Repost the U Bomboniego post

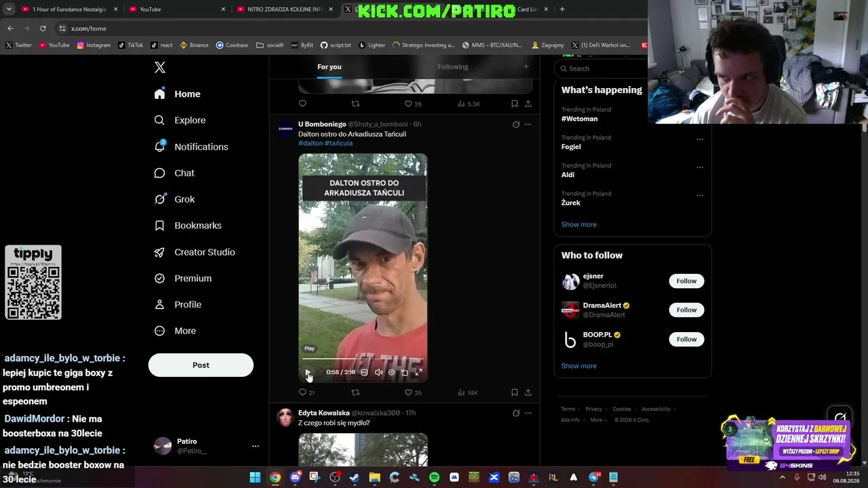[x=355, y=392]
